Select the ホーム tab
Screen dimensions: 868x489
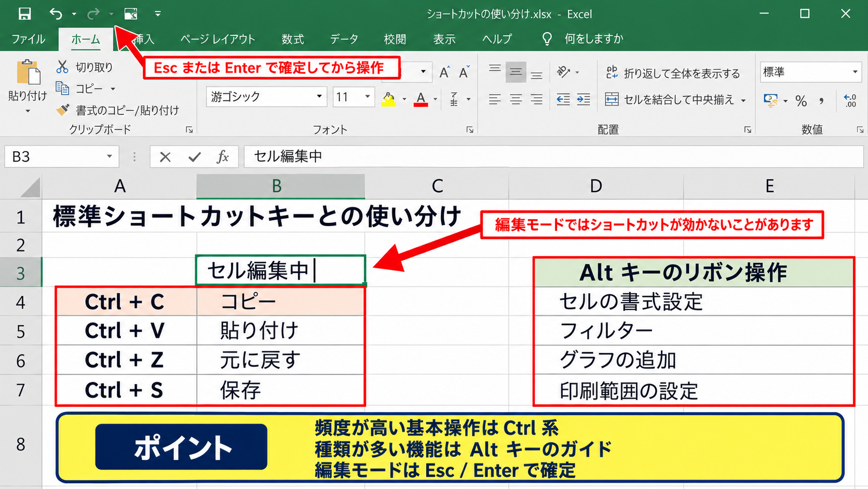tap(86, 39)
